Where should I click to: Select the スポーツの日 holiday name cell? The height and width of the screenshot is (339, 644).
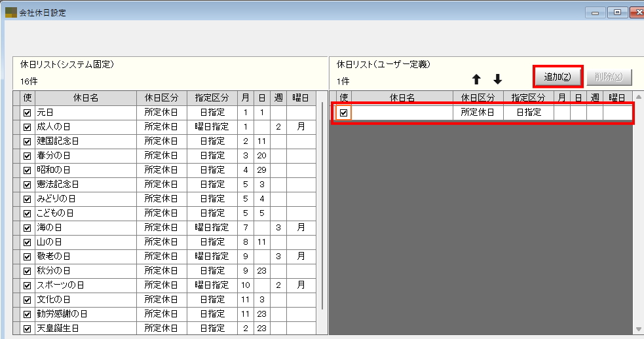(85, 285)
